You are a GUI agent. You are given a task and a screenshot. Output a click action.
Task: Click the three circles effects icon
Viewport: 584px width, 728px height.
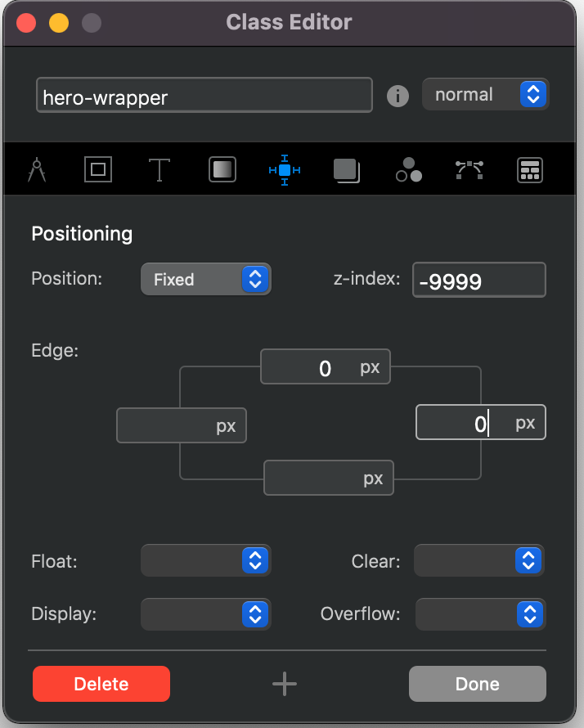[409, 169]
